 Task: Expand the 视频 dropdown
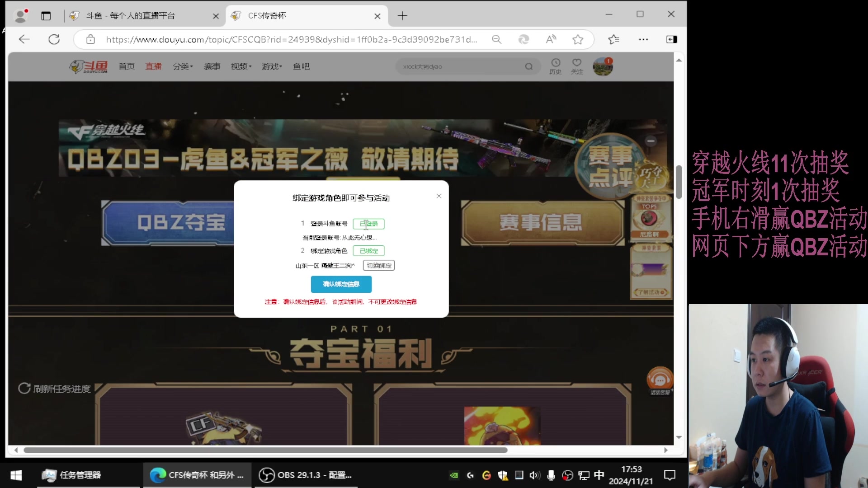pos(241,66)
